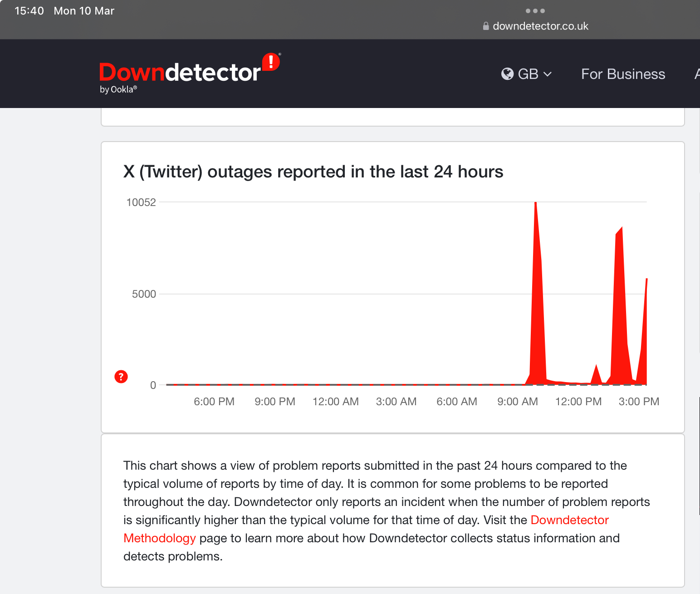Click the red question mark help icon
This screenshot has height=594, width=700.
tap(121, 377)
